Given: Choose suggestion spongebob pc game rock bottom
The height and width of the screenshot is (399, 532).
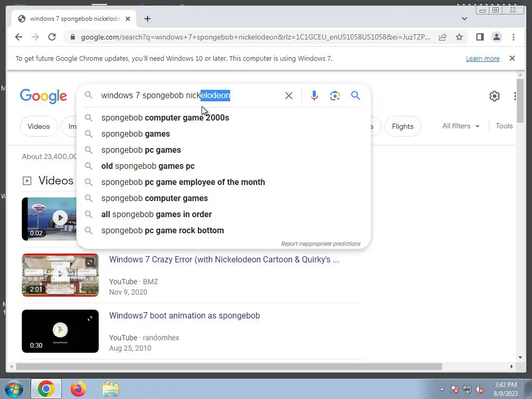Looking at the screenshot, I should [223, 230].
